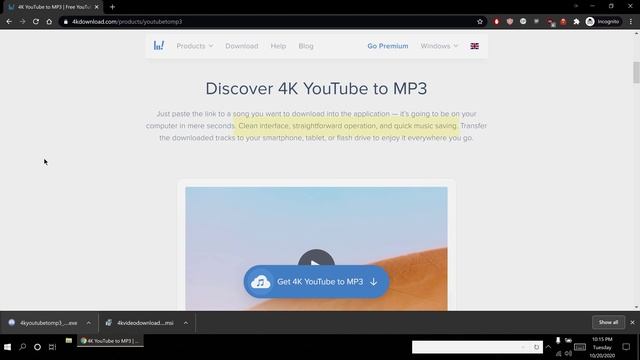
Task: Expand the Products dropdown
Action: click(x=195, y=46)
